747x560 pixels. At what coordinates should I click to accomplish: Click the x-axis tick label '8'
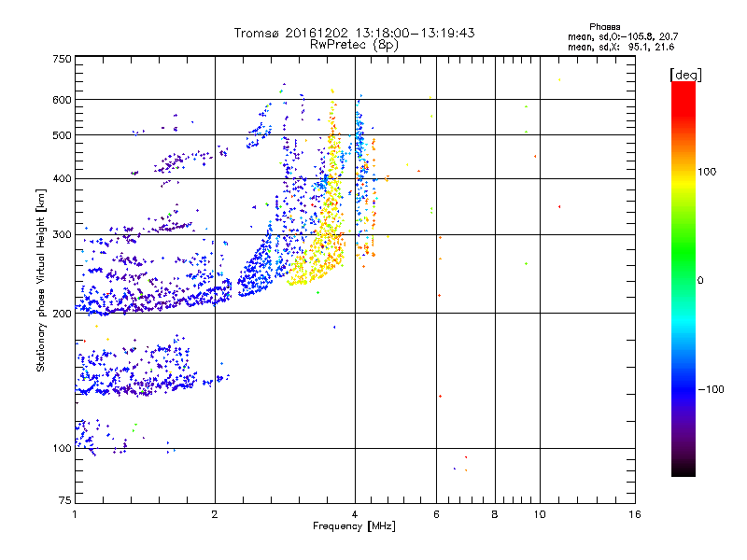point(495,514)
